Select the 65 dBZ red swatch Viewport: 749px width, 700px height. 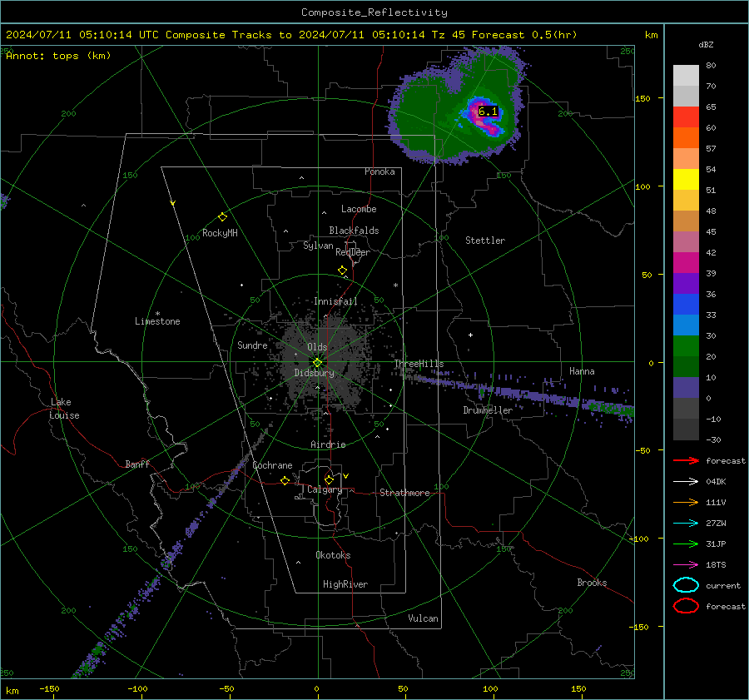coord(686,117)
